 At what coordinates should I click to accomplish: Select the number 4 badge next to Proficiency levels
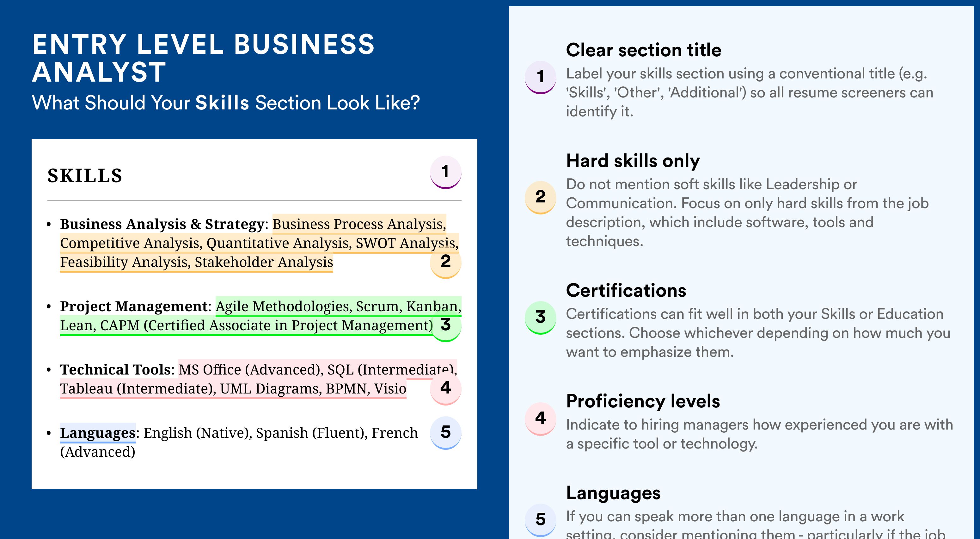pyautogui.click(x=541, y=419)
